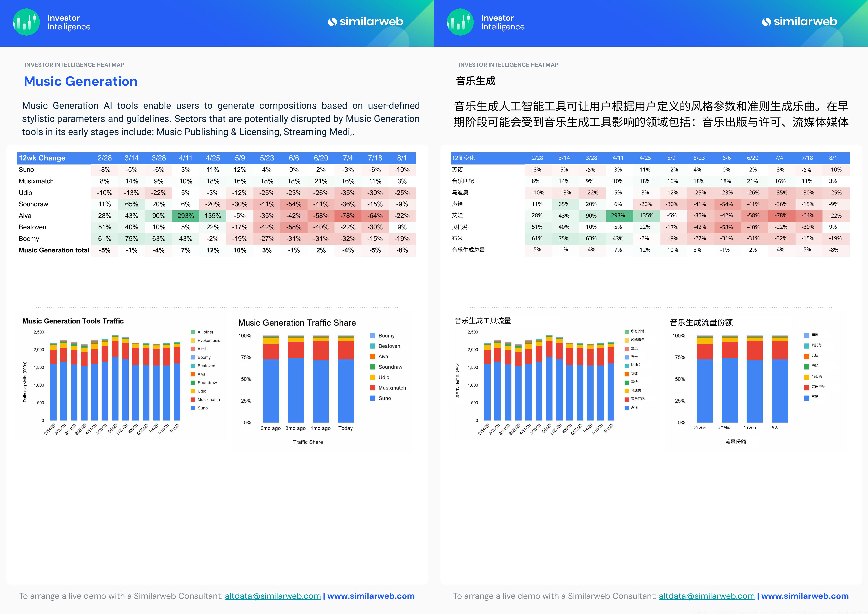The height and width of the screenshot is (614, 868).
Task: Click the All other legend swatch in Tools Traffic
Action: pos(193,332)
